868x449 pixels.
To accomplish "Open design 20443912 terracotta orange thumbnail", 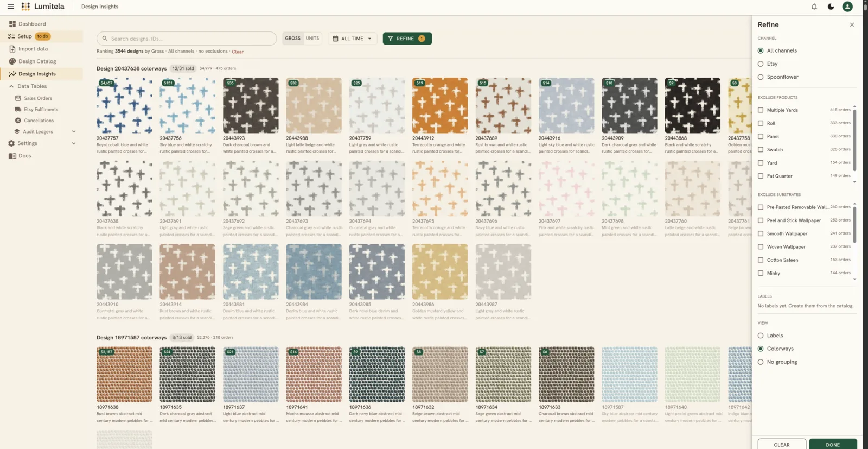I will (x=440, y=105).
